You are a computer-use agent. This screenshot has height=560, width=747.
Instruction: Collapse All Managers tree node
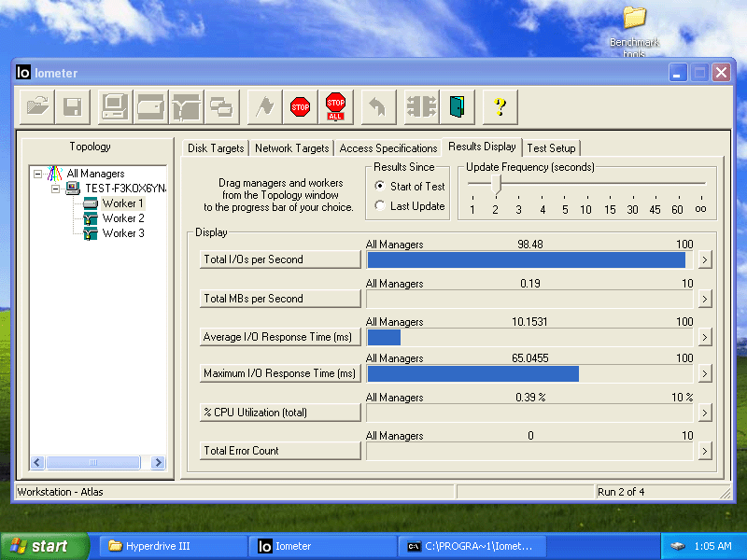37,174
